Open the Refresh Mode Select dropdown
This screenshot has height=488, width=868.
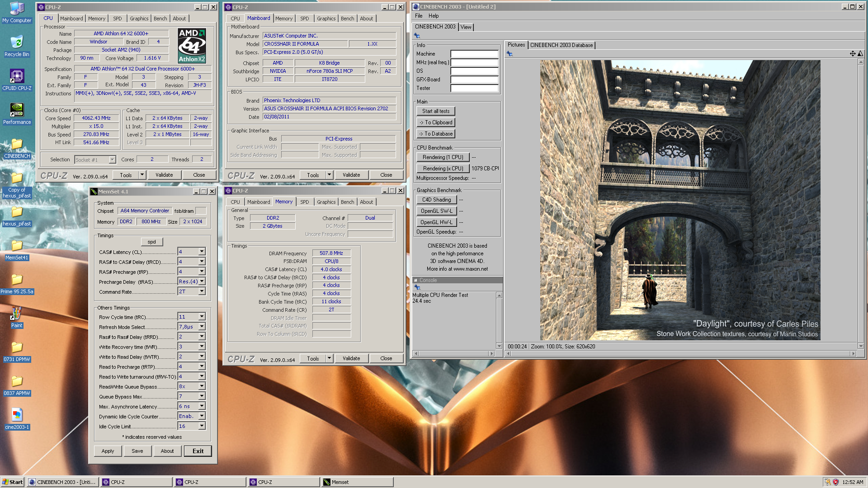tap(202, 327)
